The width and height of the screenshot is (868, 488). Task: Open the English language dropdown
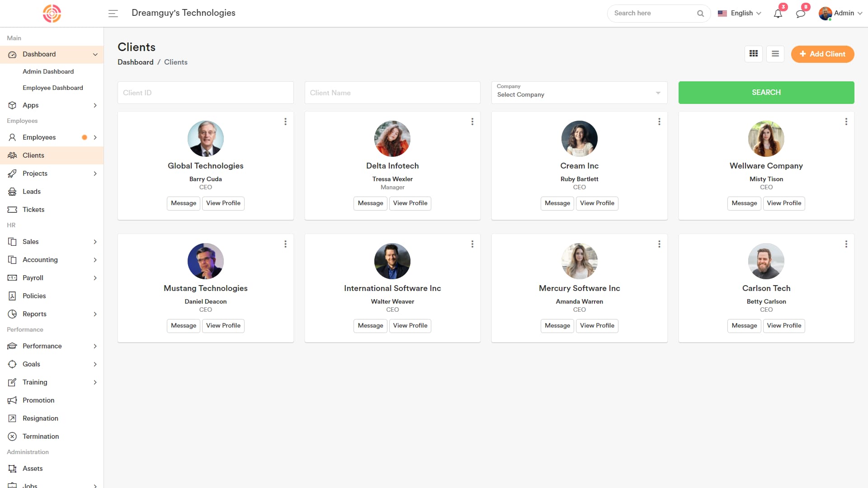(x=740, y=13)
